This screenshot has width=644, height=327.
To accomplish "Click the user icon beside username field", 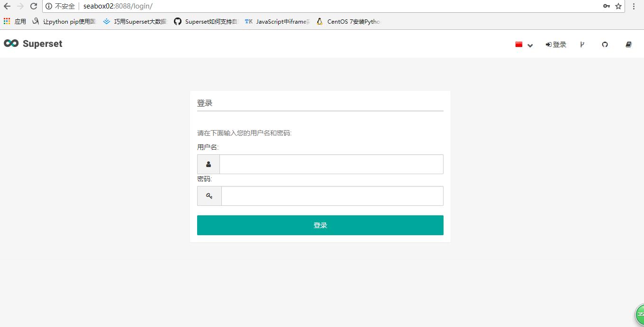I will (x=209, y=164).
